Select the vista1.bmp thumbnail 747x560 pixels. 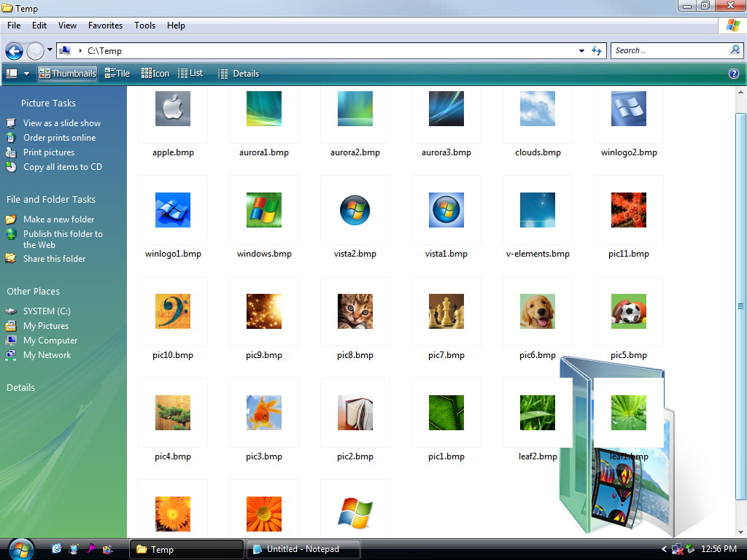[446, 210]
